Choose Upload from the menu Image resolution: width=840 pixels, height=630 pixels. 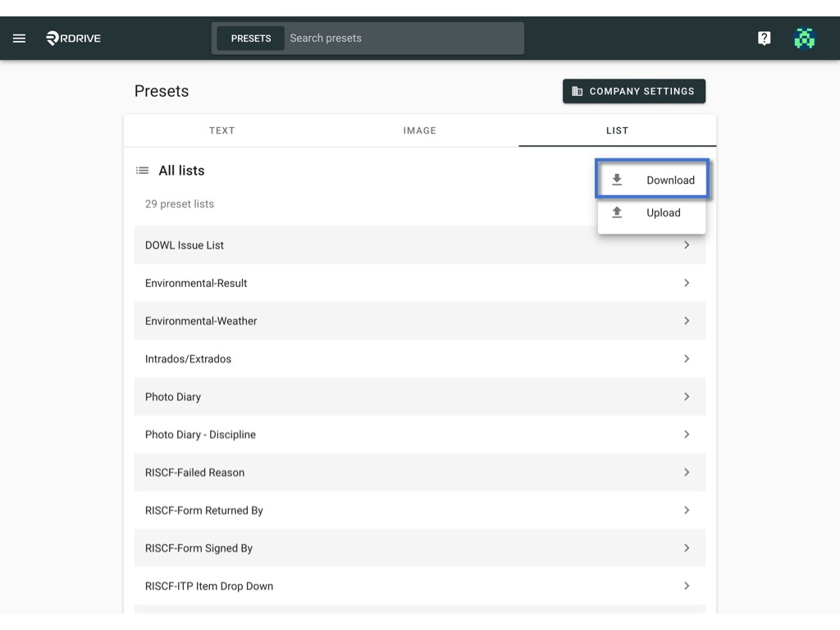[651, 212]
